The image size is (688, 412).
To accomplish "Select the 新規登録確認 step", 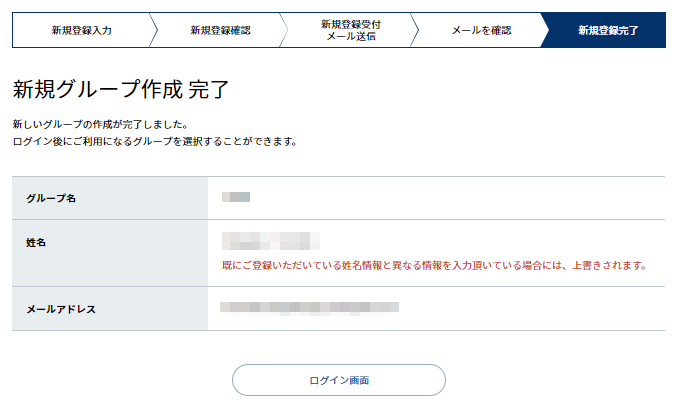I will (220, 30).
